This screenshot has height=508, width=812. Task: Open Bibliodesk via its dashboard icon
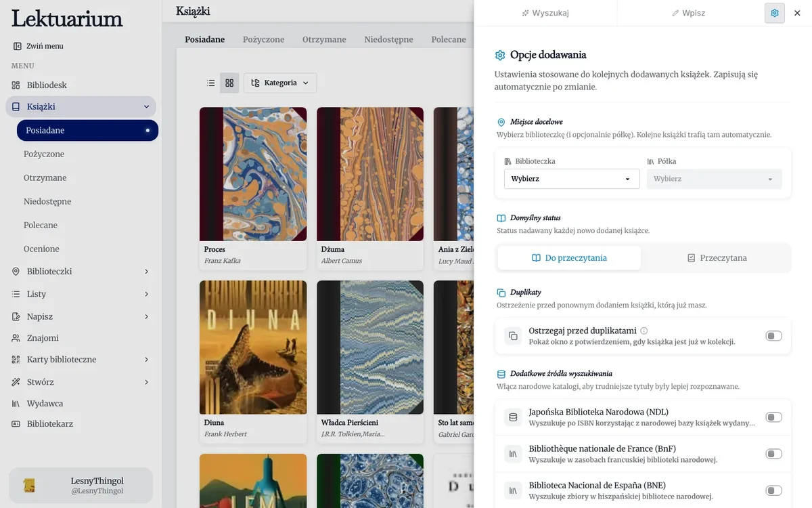[16, 85]
